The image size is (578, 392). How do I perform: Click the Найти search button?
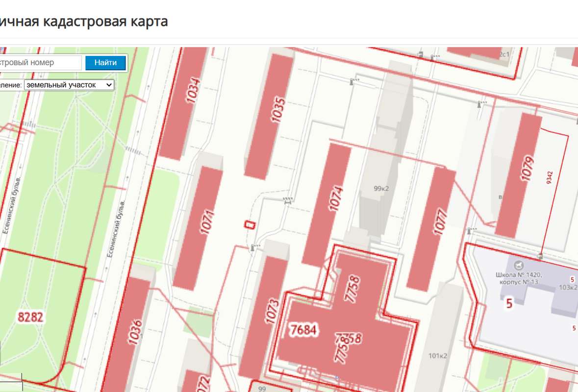(x=105, y=63)
